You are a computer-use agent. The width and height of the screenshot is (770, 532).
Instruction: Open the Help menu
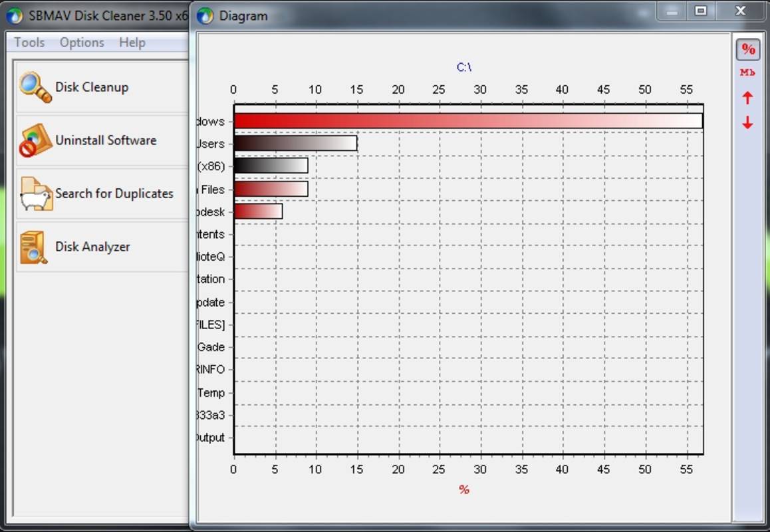[x=132, y=43]
